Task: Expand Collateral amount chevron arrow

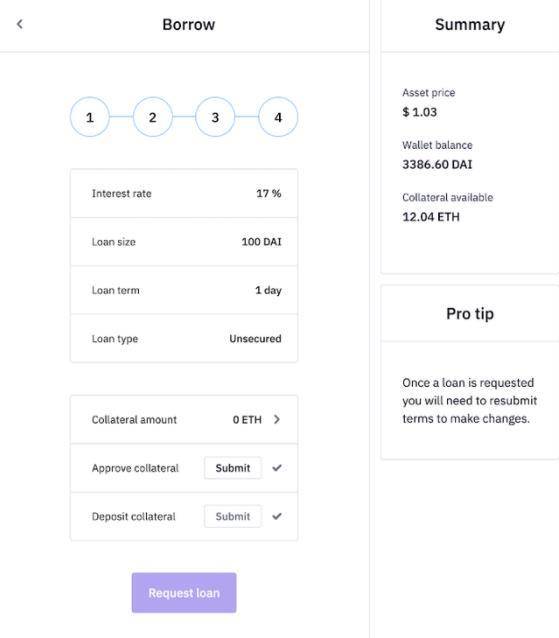Action: [x=277, y=419]
